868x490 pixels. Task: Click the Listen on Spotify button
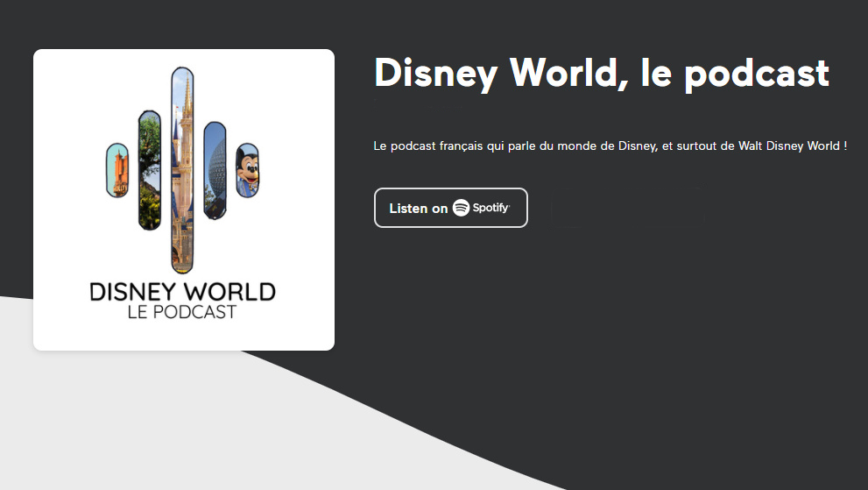(450, 208)
